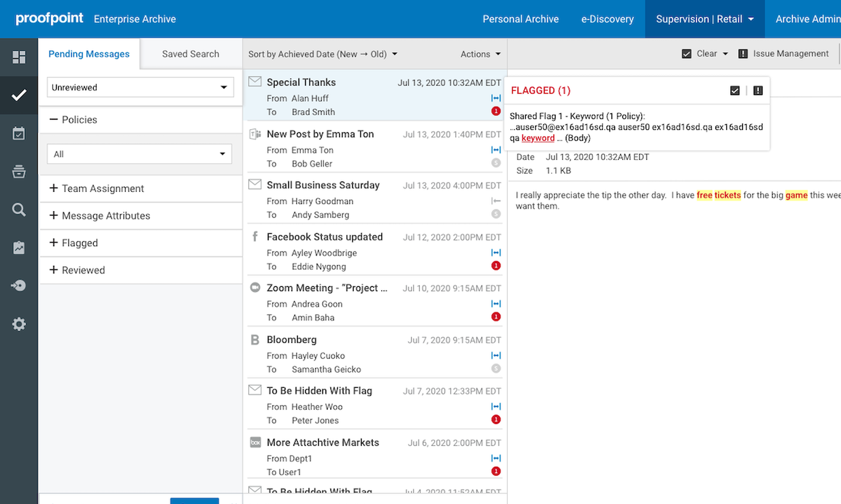Click the keyword link in flag popup
841x504 pixels.
point(538,138)
